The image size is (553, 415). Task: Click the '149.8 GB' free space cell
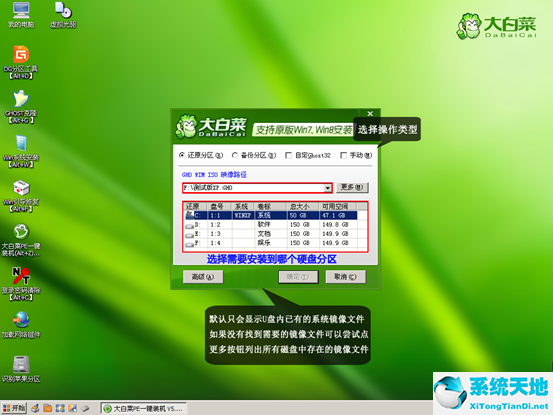(338, 225)
